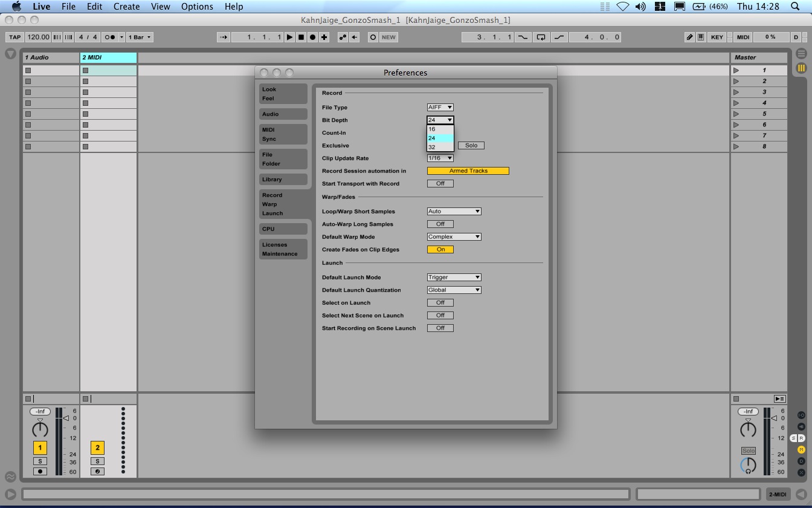Toggle Start Transport with Record switch

point(440,183)
